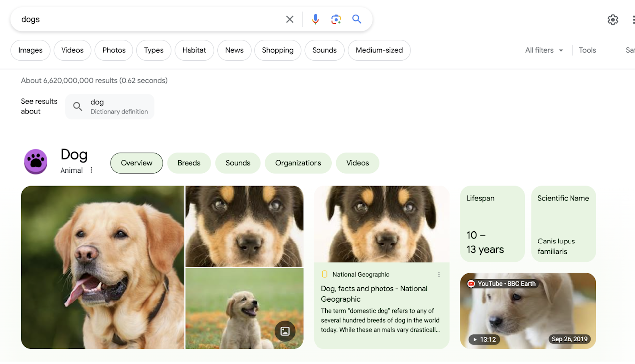Viewport: 635px width, 364px height.
Task: Open the three-dot menu on the National Geographic card
Action: (439, 274)
